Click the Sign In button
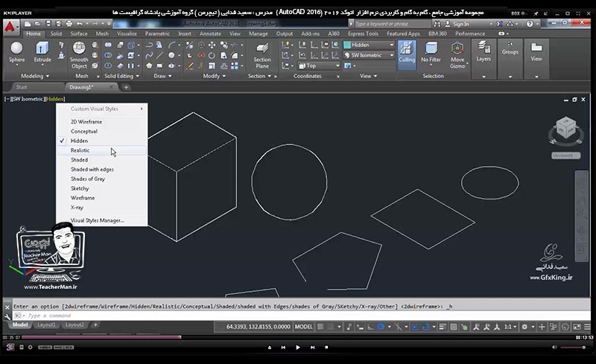The height and width of the screenshot is (364, 596). pos(457,24)
